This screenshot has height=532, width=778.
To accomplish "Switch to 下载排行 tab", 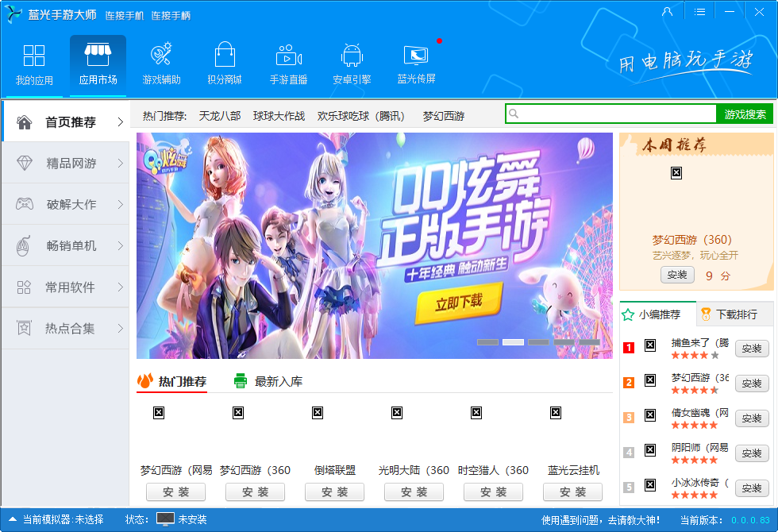I will click(x=735, y=314).
